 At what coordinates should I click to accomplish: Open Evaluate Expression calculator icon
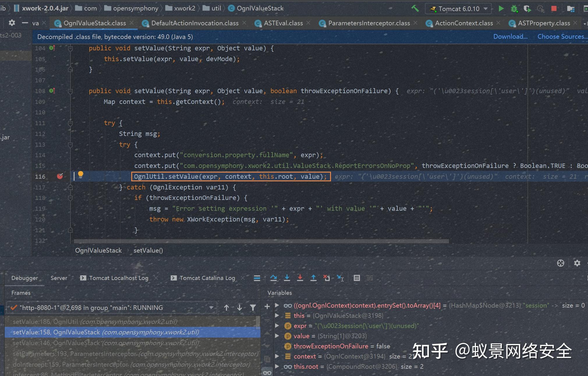(x=357, y=278)
